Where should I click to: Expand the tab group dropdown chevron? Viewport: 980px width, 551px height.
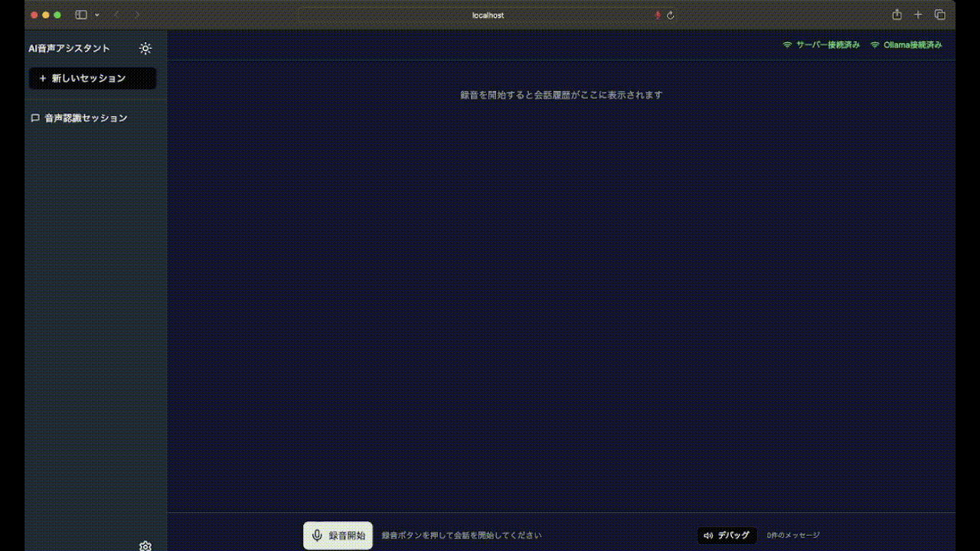97,15
